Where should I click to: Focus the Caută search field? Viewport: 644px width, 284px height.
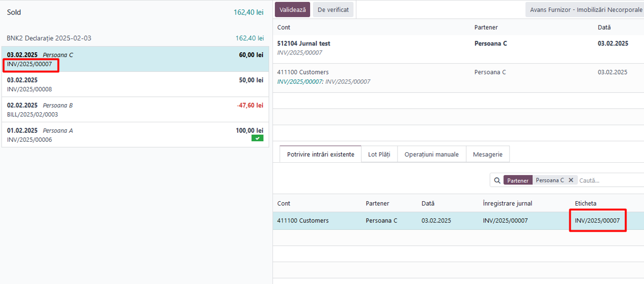coord(610,180)
